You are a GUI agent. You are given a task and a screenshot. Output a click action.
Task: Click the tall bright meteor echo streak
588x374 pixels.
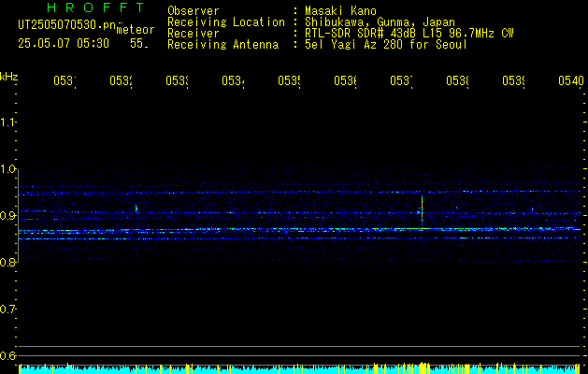click(422, 211)
